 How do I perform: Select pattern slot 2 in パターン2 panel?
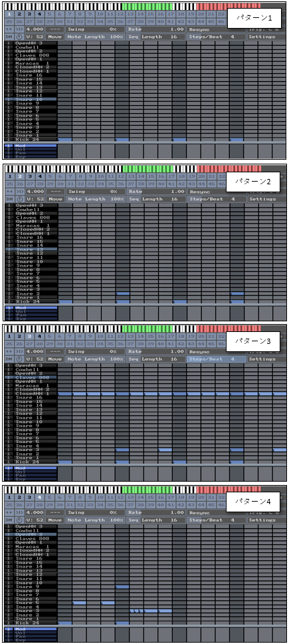19,176
